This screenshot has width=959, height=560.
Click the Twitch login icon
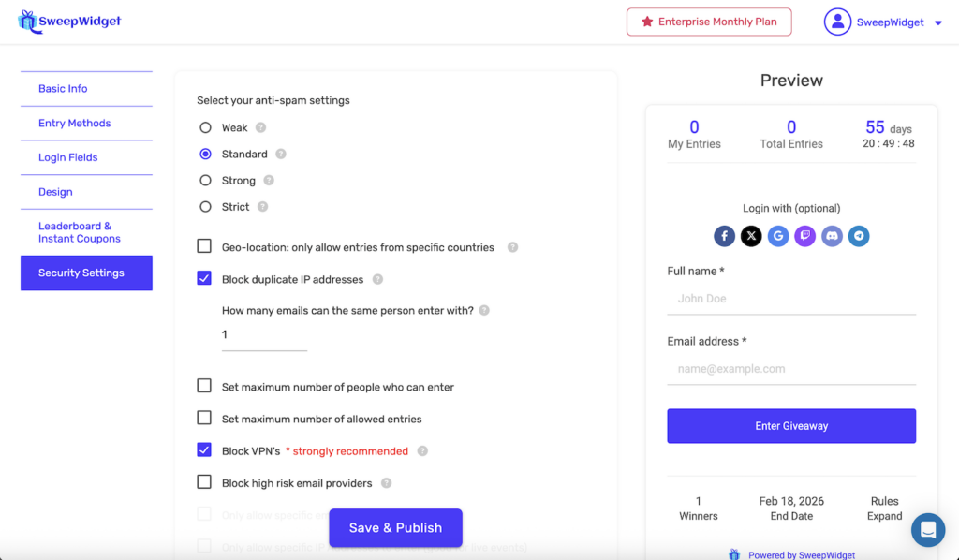coord(804,236)
